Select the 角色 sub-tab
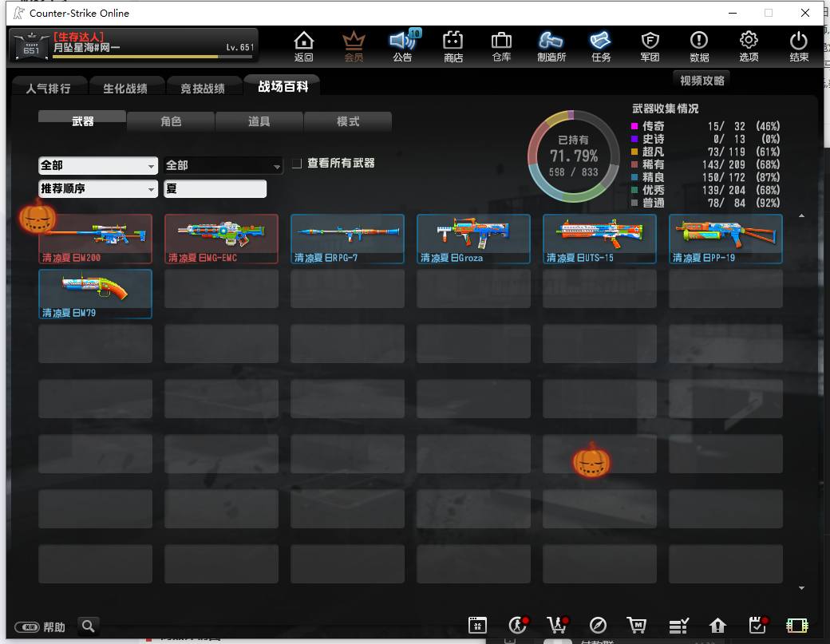The height and width of the screenshot is (644, 830). 171,121
